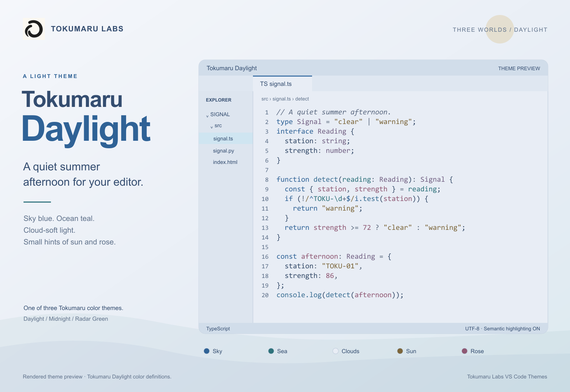The width and height of the screenshot is (570, 392).
Task: Select the Sea color swatch dot
Action: [x=271, y=351]
